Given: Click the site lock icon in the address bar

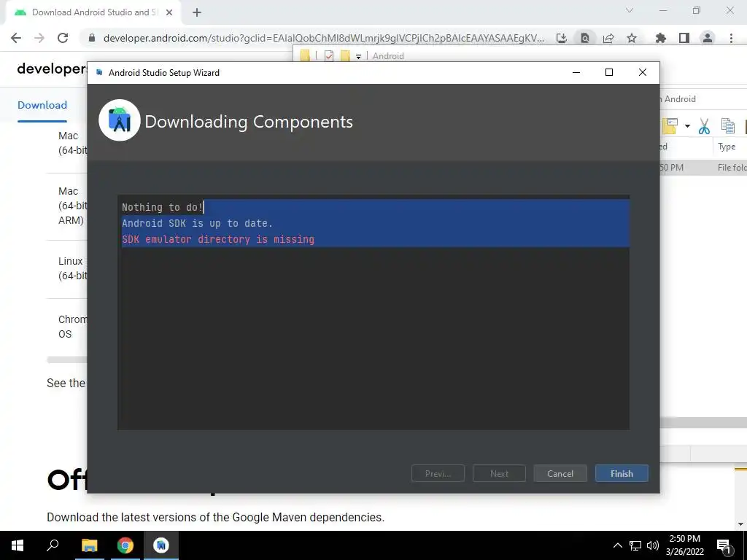Looking at the screenshot, I should coord(92,38).
